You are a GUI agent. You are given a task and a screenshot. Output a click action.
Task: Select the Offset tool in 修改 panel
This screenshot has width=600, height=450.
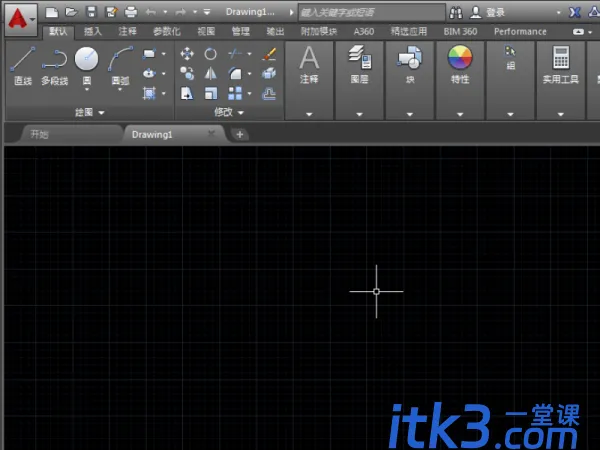[x=269, y=93]
